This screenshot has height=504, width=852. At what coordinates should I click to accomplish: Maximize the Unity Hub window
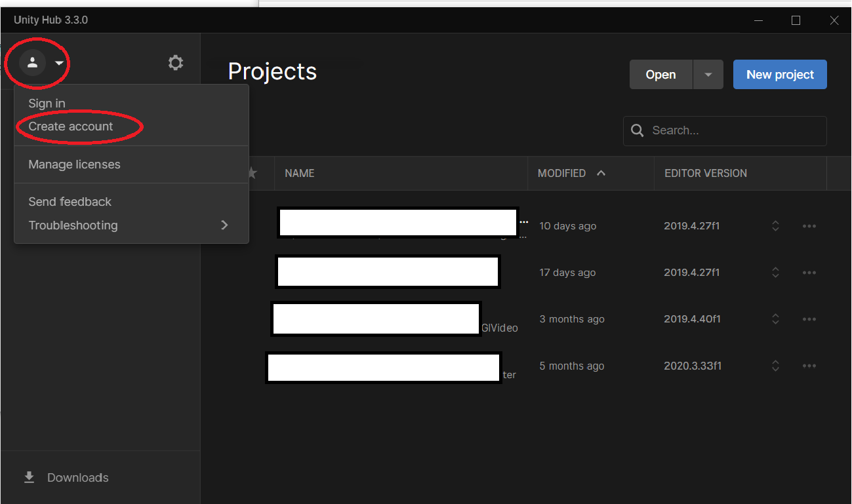(796, 20)
